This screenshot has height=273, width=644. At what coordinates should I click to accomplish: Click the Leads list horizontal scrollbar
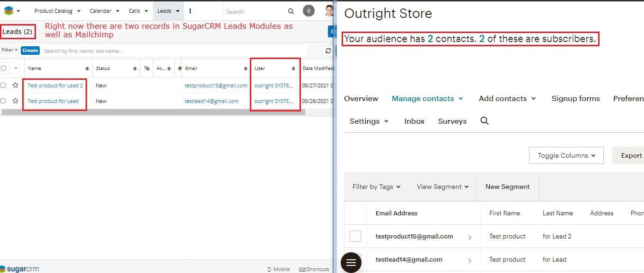153,112
